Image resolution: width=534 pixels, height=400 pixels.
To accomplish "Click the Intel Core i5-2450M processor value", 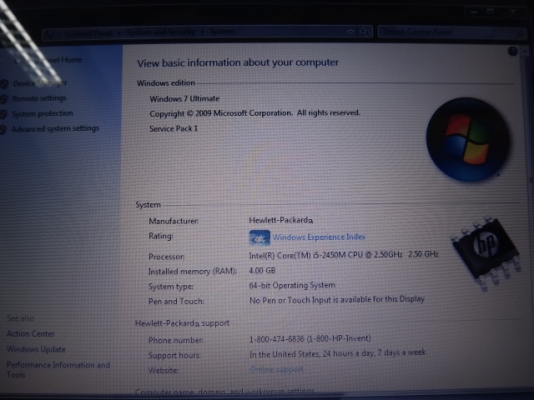I will pos(344,255).
